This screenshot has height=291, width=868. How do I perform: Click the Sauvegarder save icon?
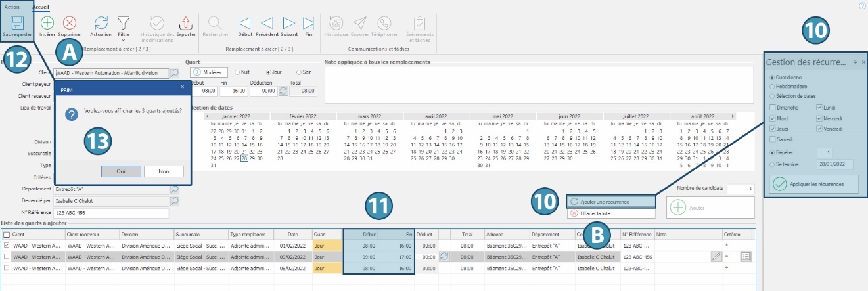17,24
